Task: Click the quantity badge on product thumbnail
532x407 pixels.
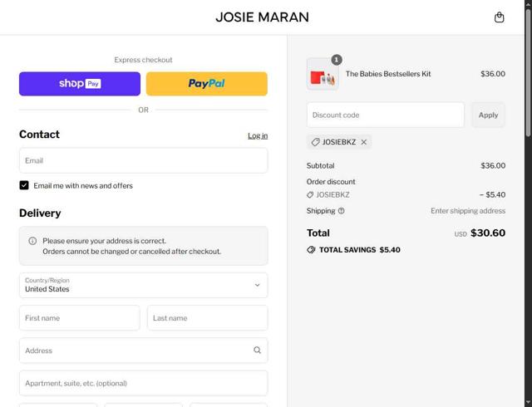Action: pyautogui.click(x=336, y=60)
